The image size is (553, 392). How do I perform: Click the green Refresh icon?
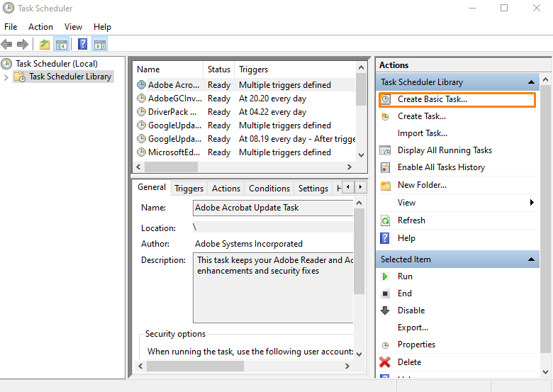point(385,220)
